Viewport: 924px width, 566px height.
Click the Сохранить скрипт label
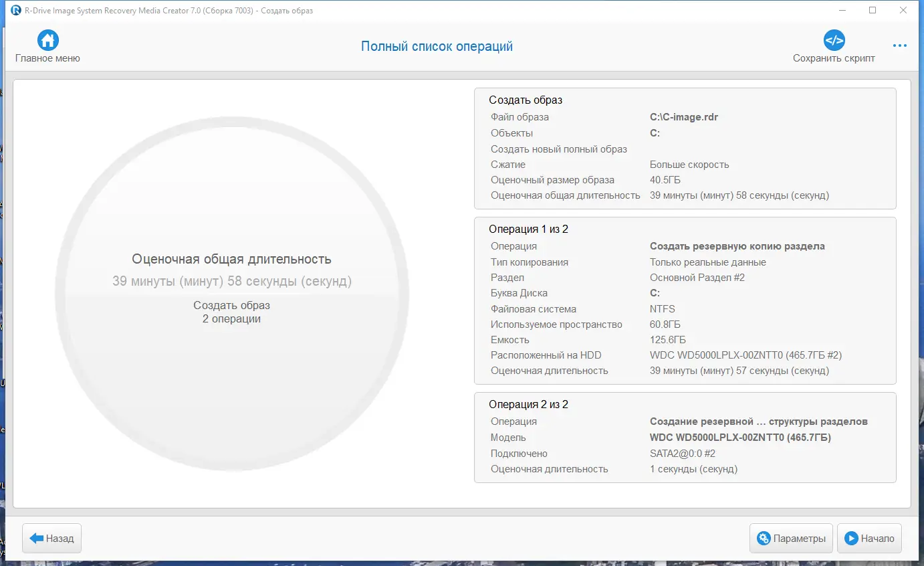[834, 58]
